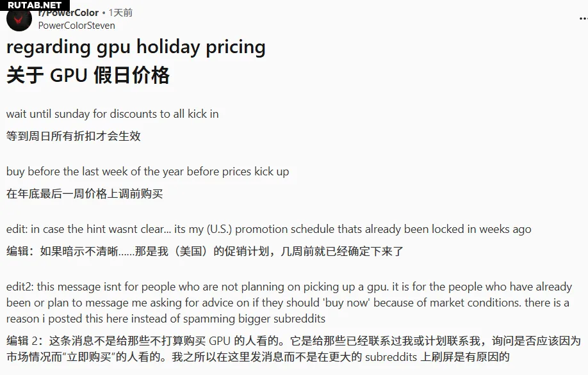Click the "edit: in case the hint" line
588x375 pixels.
click(x=268, y=229)
